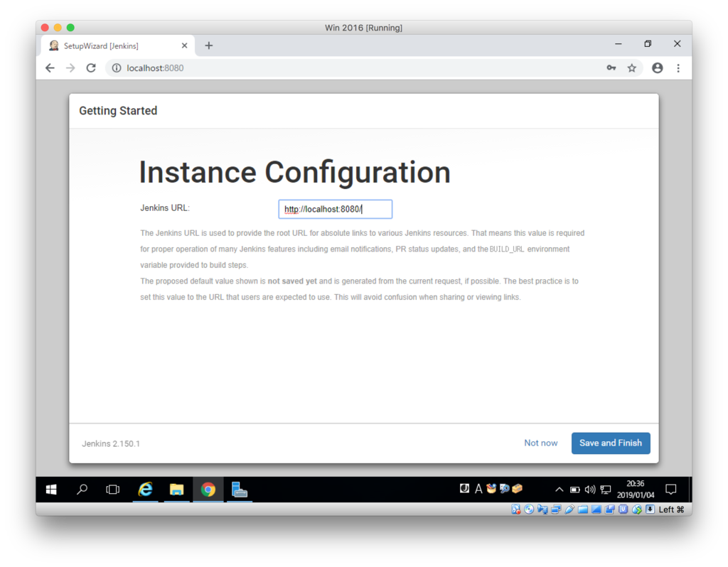Open the Chrome profile avatar menu

pos(658,68)
